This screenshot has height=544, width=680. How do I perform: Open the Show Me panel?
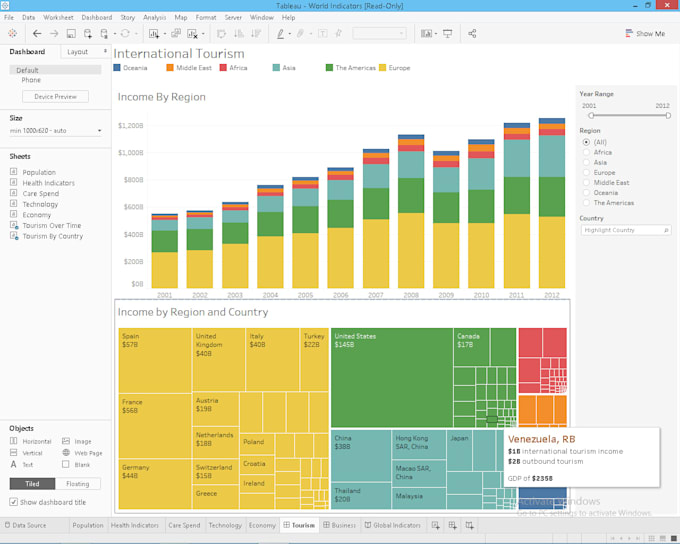pos(644,33)
